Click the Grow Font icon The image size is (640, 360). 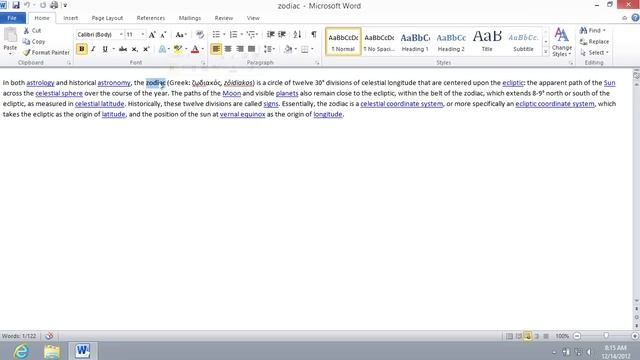(x=152, y=35)
